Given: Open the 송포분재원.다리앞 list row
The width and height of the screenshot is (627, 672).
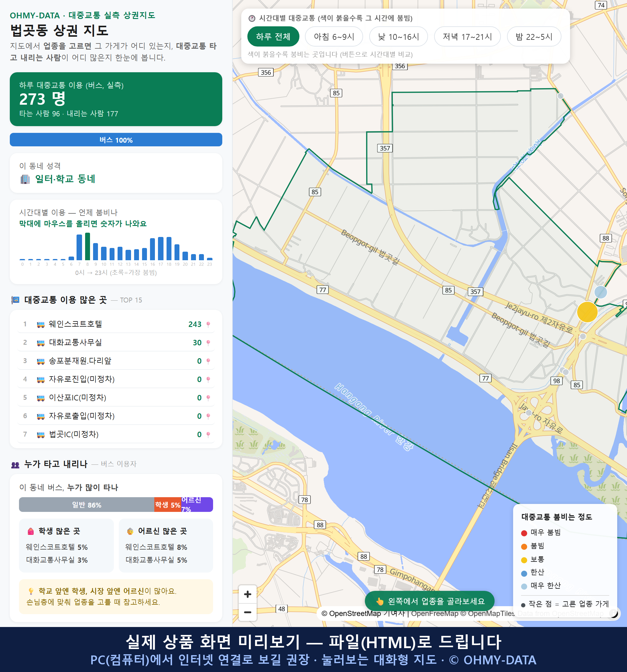Looking at the screenshot, I should [x=116, y=361].
